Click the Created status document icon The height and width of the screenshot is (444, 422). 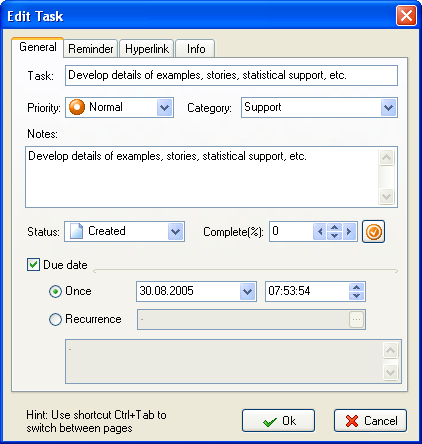(x=76, y=231)
